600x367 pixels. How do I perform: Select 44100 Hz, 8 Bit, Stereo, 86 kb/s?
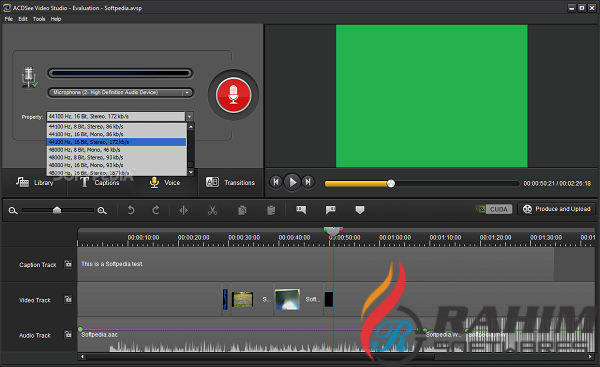[116, 127]
